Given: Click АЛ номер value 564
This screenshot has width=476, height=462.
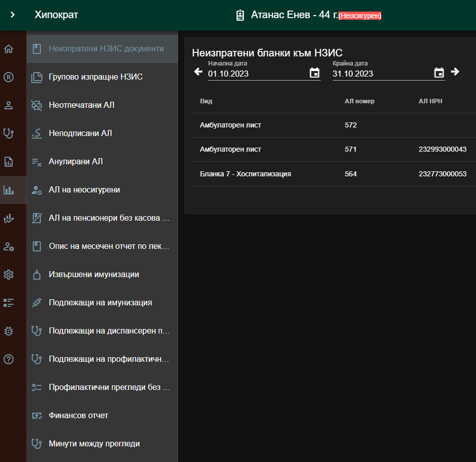Looking at the screenshot, I should coord(350,174).
